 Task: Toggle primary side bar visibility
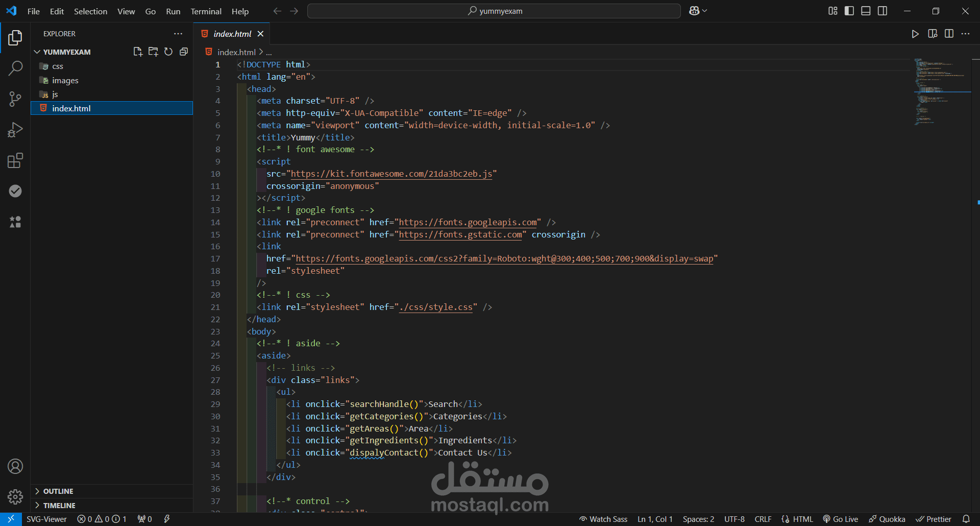point(849,11)
